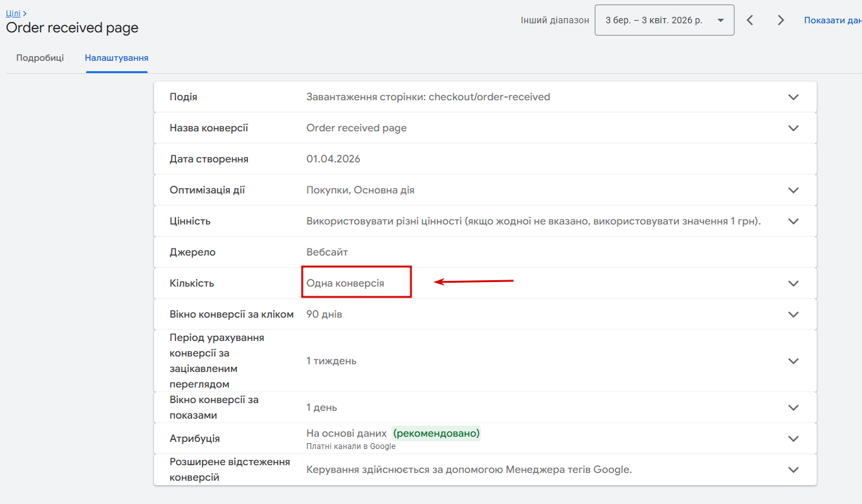
Task: Select the Налаштування tab
Action: 116,58
